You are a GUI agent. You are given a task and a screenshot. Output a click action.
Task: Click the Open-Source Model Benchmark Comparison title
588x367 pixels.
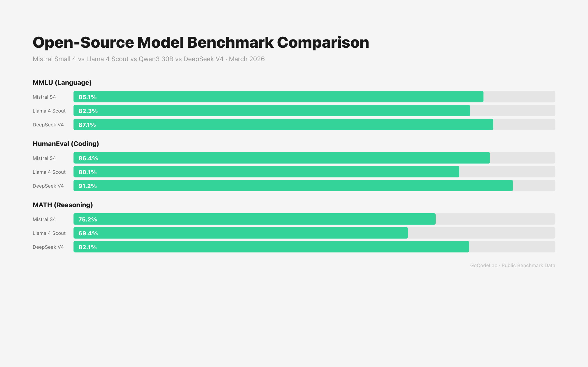click(x=201, y=42)
